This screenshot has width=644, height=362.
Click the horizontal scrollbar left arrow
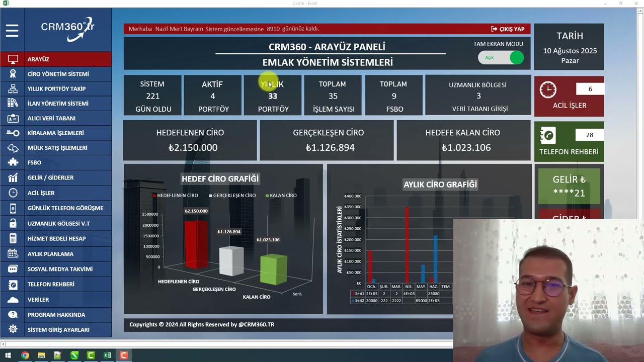pyautogui.click(x=3, y=344)
